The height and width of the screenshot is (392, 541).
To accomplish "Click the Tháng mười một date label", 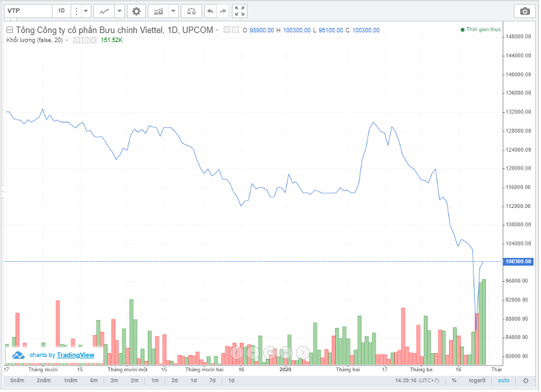I will [128, 369].
